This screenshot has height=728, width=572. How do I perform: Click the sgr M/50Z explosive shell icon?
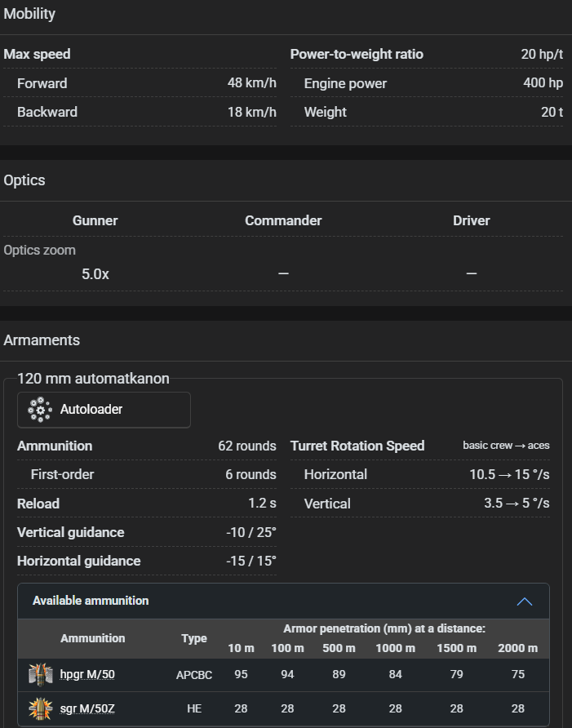(x=41, y=709)
